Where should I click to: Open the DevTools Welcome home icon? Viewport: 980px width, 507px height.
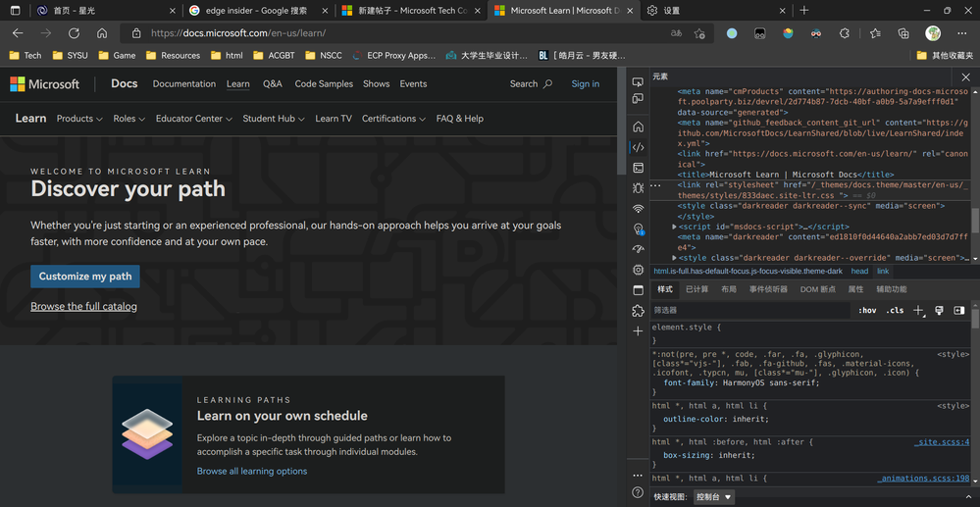[638, 127]
